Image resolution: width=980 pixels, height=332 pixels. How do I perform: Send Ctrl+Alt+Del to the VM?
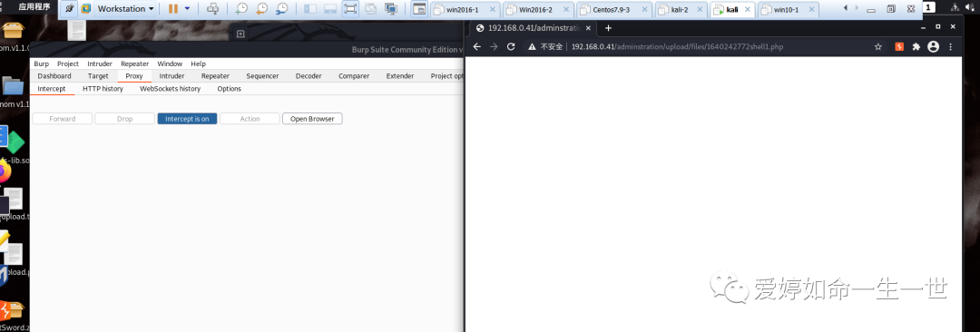pyautogui.click(x=213, y=9)
